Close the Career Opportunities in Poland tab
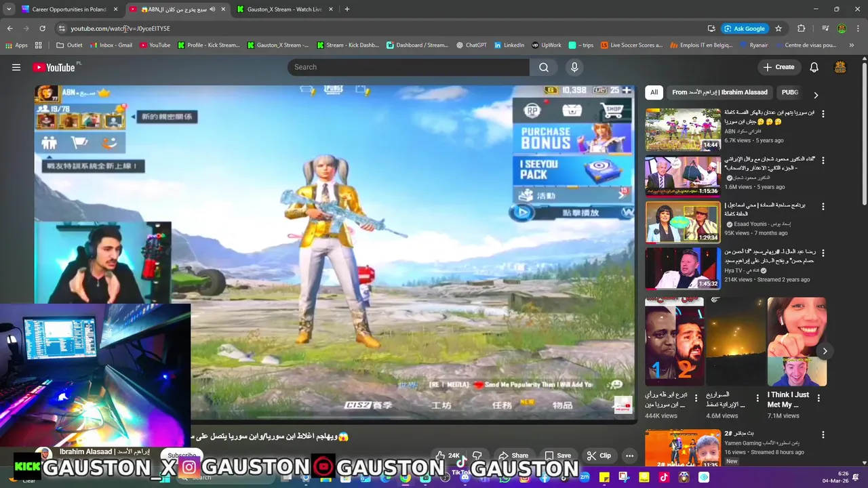 click(115, 9)
